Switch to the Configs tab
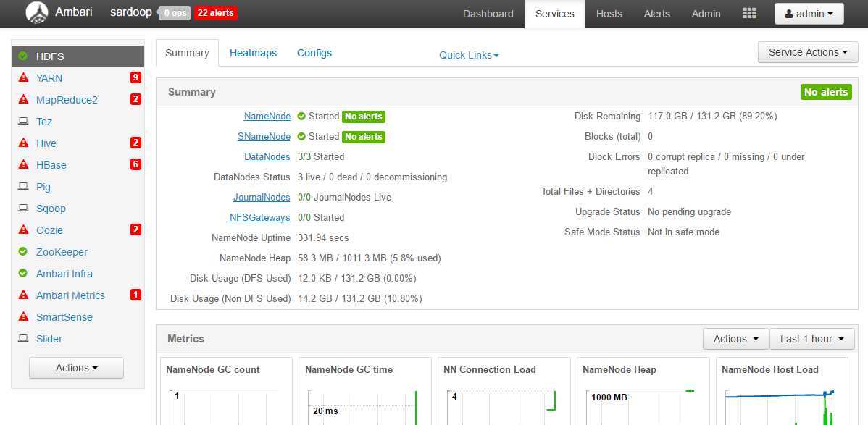 click(314, 53)
